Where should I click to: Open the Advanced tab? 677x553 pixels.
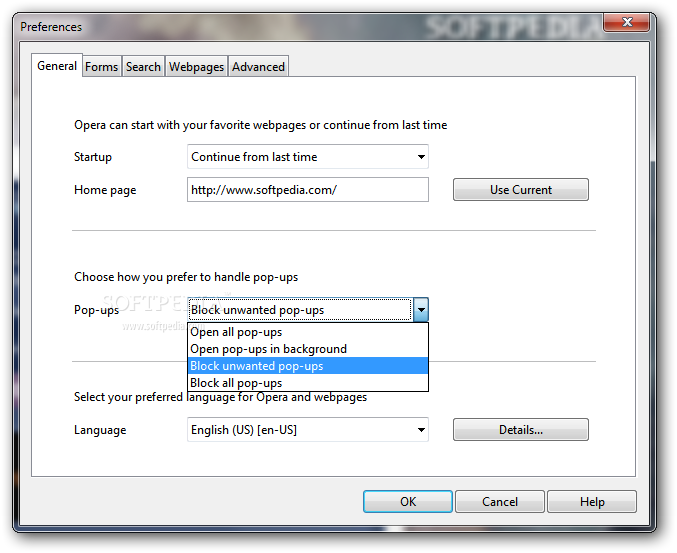click(258, 67)
